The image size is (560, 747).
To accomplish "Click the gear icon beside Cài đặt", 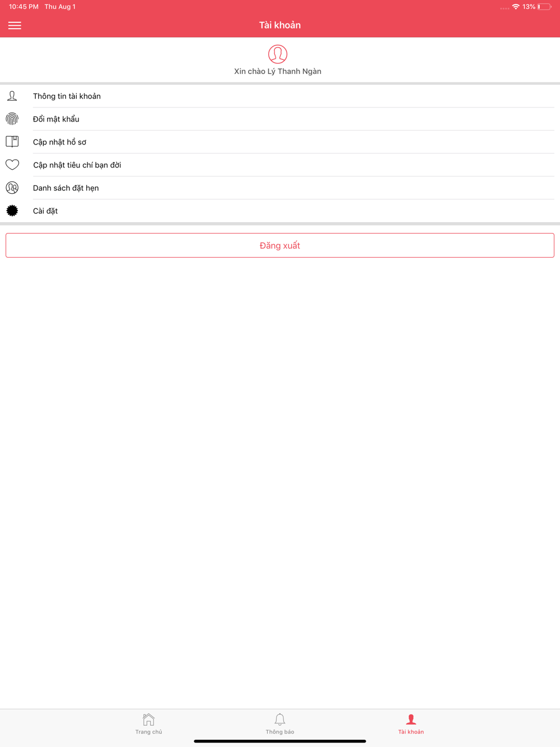I will click(12, 211).
